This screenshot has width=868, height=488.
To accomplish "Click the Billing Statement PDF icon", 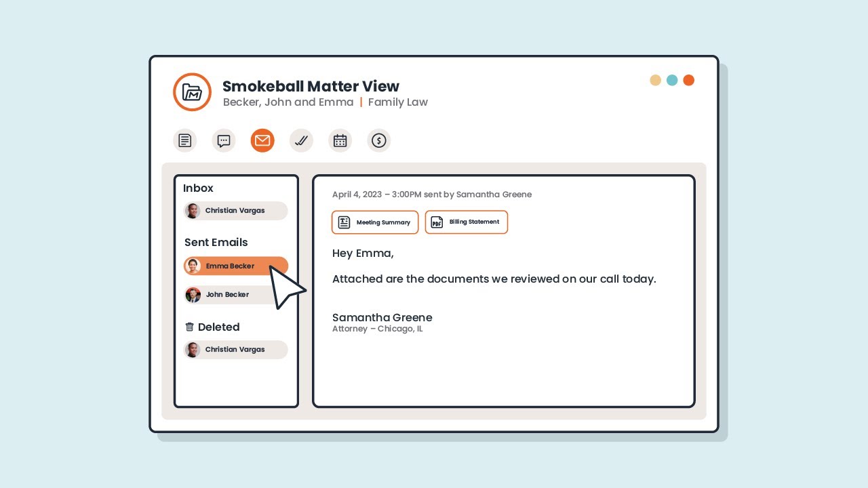I will (437, 222).
